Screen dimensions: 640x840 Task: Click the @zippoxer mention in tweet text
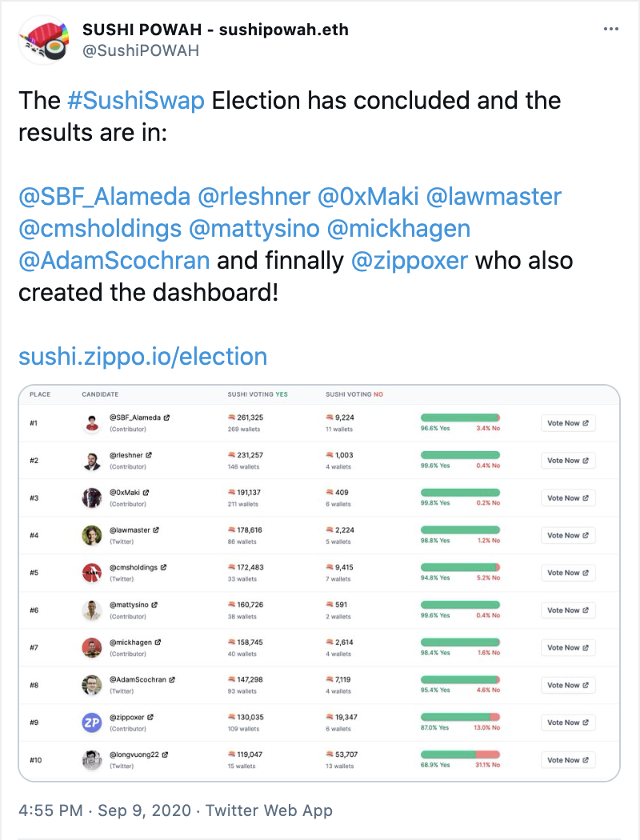tap(409, 260)
